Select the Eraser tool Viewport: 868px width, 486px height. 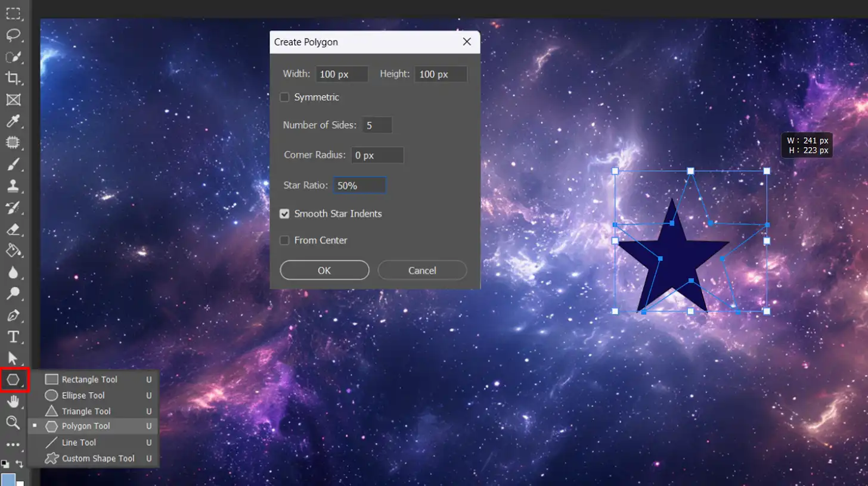13,229
